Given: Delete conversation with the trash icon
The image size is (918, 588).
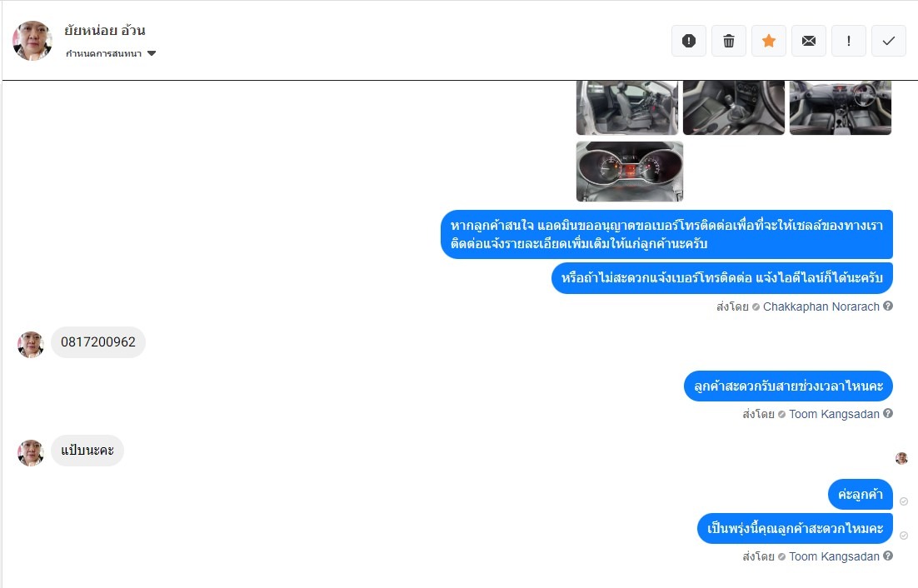Looking at the screenshot, I should tap(728, 41).
